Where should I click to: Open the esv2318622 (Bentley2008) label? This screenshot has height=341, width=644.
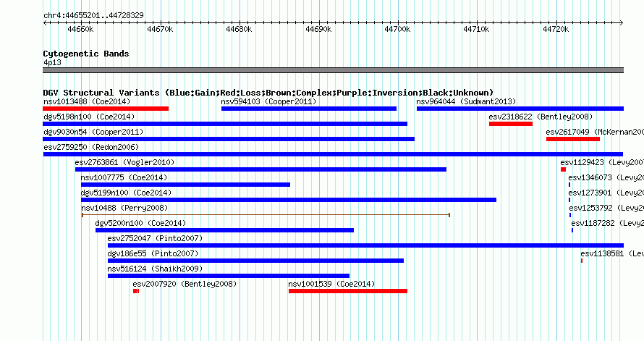pyautogui.click(x=541, y=117)
